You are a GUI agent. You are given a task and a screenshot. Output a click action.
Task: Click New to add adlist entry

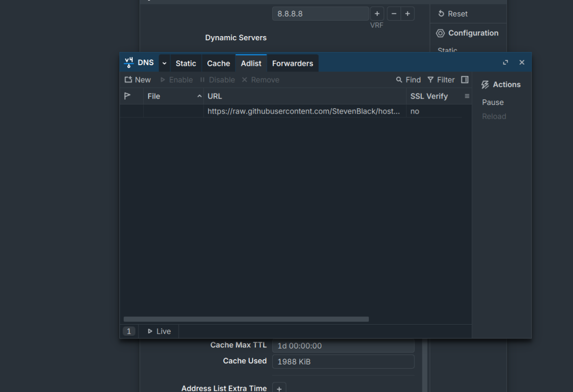click(137, 80)
